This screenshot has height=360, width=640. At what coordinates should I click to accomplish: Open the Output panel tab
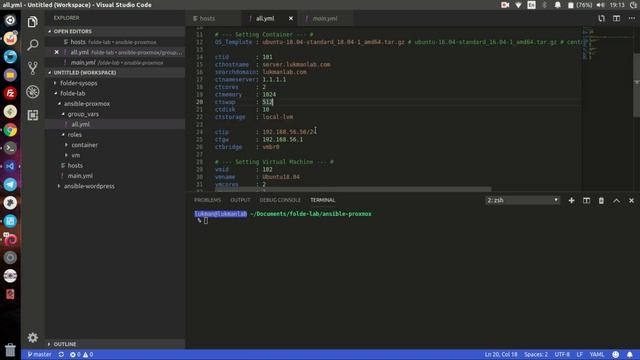(x=240, y=200)
